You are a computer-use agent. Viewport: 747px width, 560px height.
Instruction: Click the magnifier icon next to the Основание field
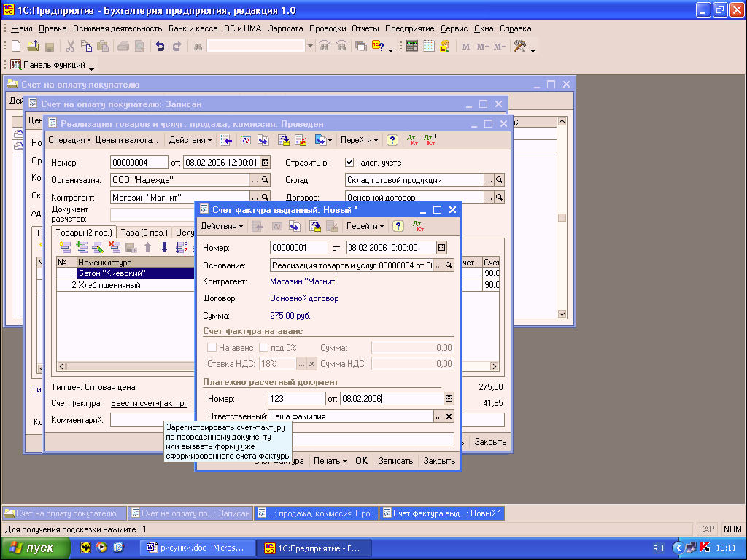[449, 265]
